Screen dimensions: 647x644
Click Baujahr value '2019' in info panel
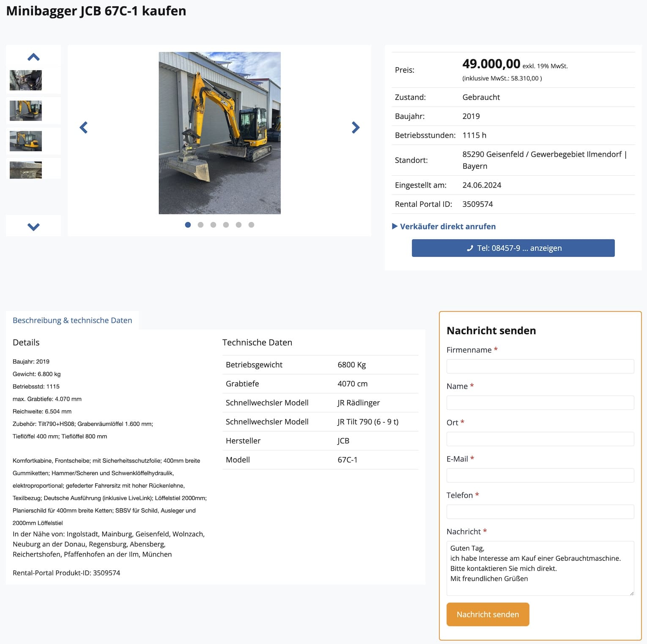(x=471, y=116)
